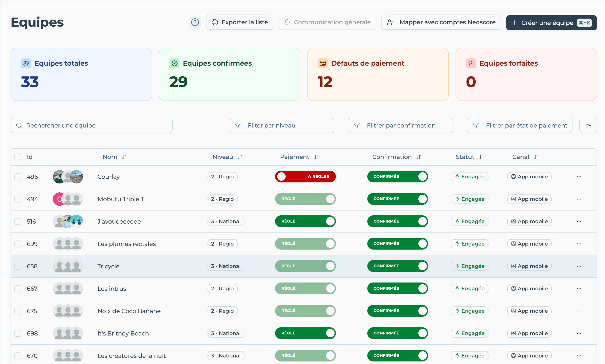
Task: Click the Id column header
Action: [x=30, y=157]
